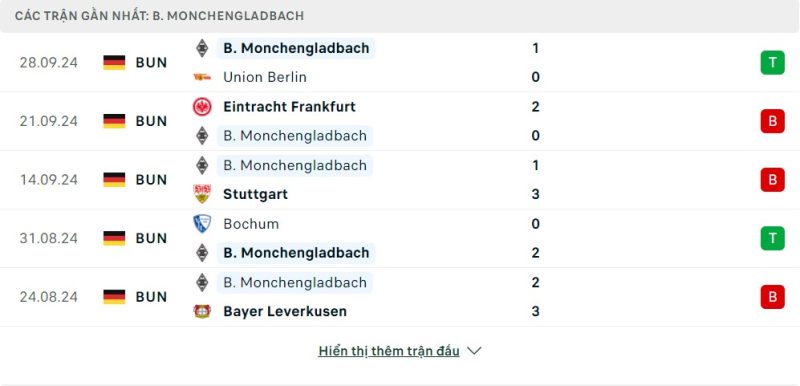Click the Stuttgart club crest
Image resolution: width=800 pixels, height=386 pixels.
coord(202,194)
